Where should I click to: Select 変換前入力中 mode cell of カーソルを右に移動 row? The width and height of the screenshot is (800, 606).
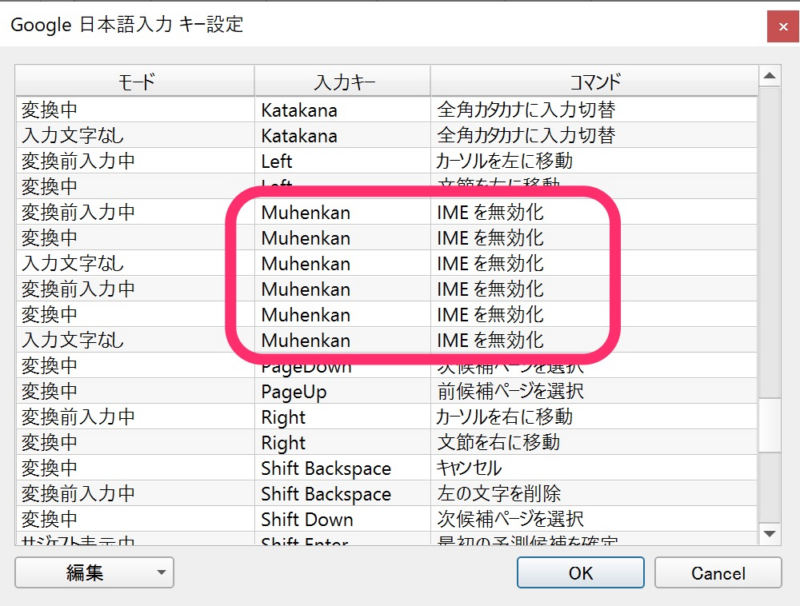(135, 417)
